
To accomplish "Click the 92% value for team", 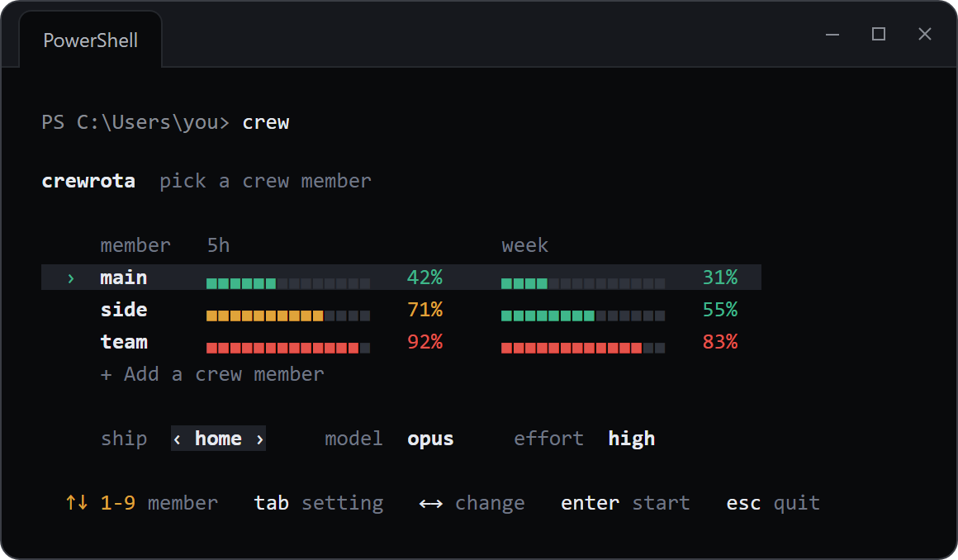I will [x=424, y=342].
